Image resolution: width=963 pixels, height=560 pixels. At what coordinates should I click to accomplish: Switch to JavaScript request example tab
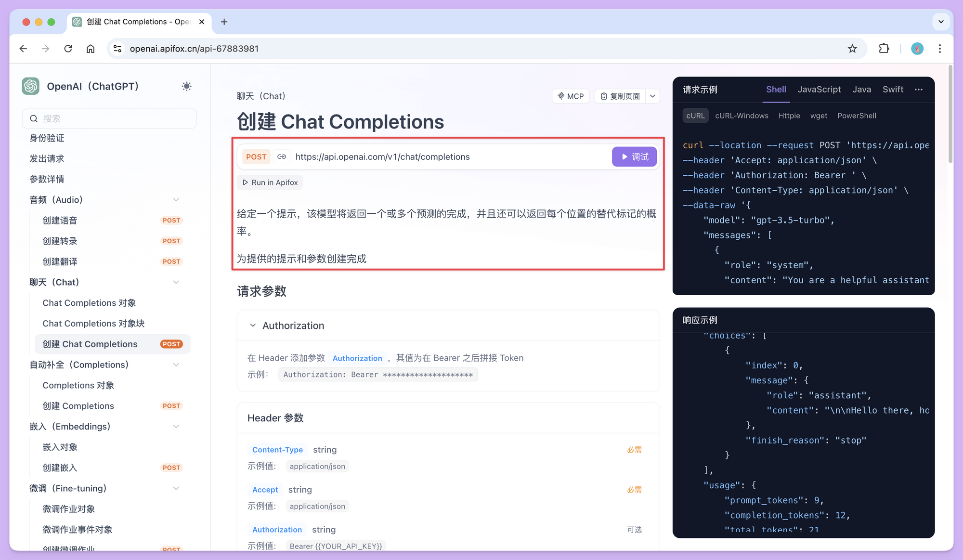tap(819, 90)
